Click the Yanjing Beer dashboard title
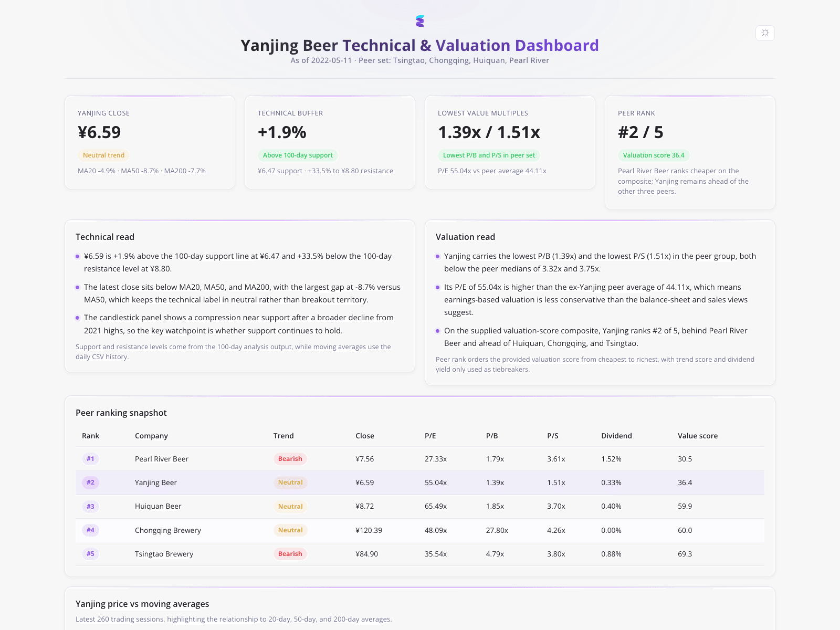This screenshot has height=630, width=840. tap(419, 46)
